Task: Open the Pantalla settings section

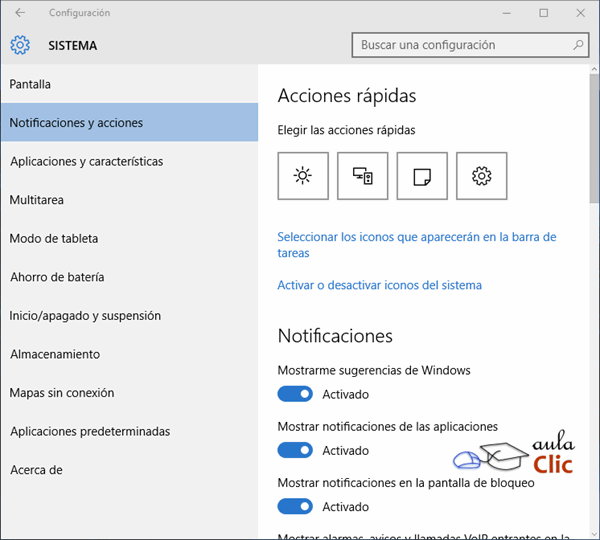Action: (30, 85)
